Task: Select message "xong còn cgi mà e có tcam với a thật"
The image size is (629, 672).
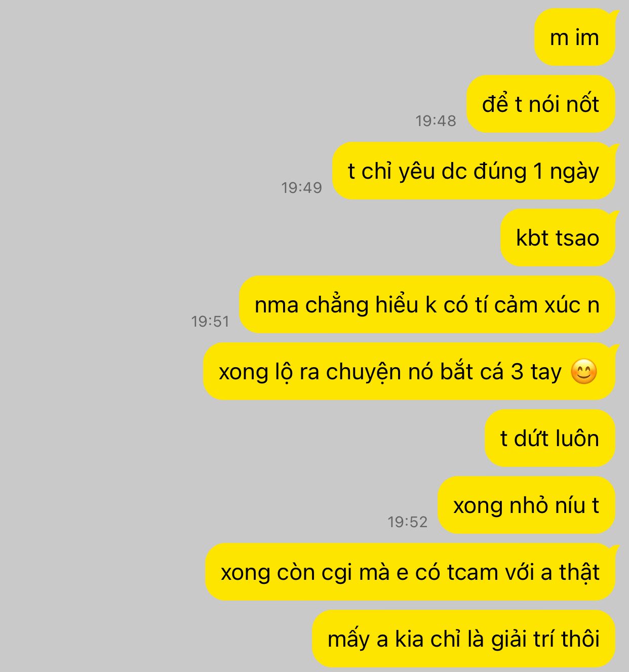Action: pos(410,572)
